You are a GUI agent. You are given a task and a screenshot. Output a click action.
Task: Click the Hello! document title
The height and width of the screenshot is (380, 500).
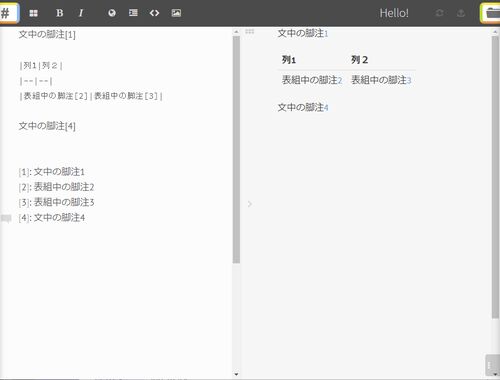click(394, 13)
